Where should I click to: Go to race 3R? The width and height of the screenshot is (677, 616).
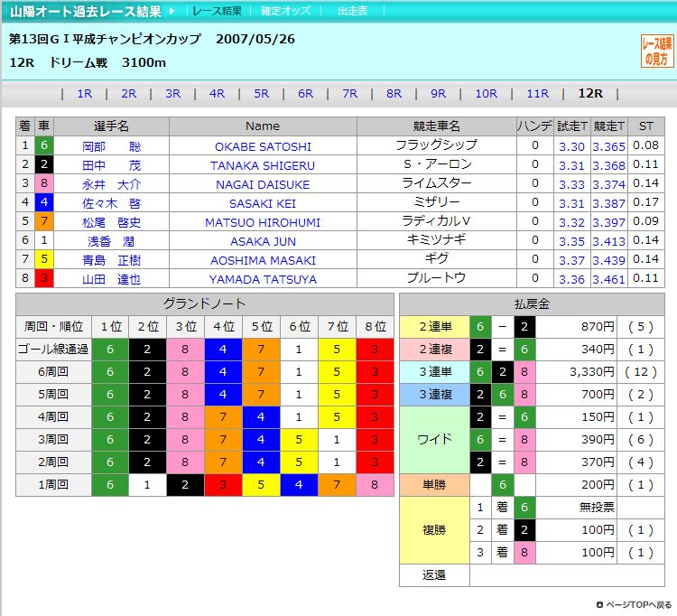(x=173, y=93)
